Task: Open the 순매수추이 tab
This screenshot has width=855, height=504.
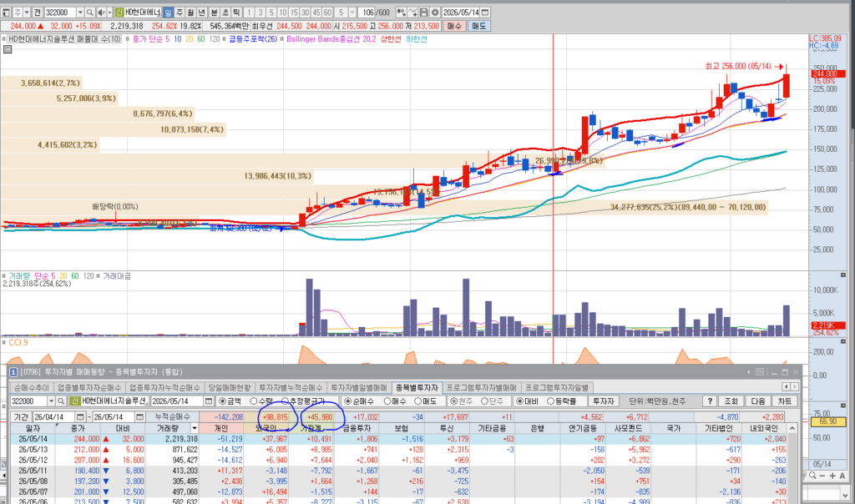Action: 31,387
